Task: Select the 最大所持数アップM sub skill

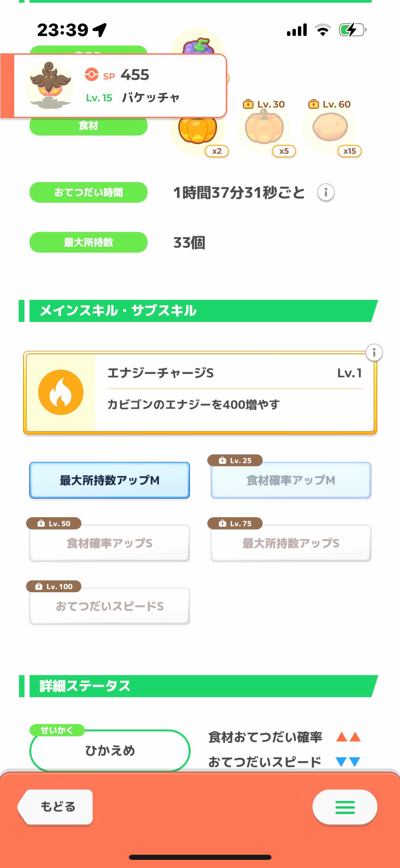Action: (x=110, y=480)
